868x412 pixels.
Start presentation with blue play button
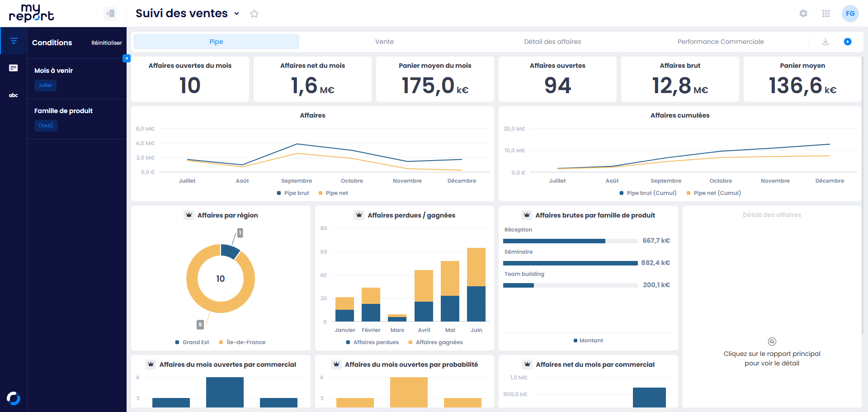click(847, 42)
